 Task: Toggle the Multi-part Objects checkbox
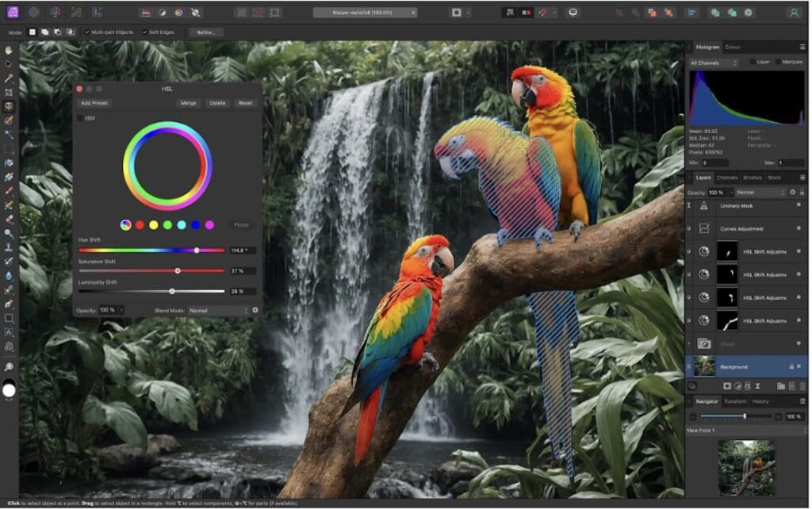(x=87, y=32)
